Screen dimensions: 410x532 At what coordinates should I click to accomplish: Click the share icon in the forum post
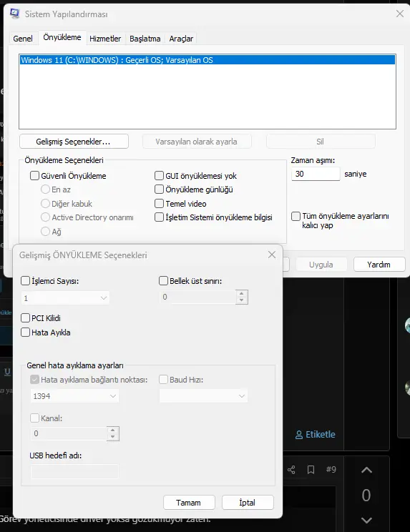click(291, 470)
